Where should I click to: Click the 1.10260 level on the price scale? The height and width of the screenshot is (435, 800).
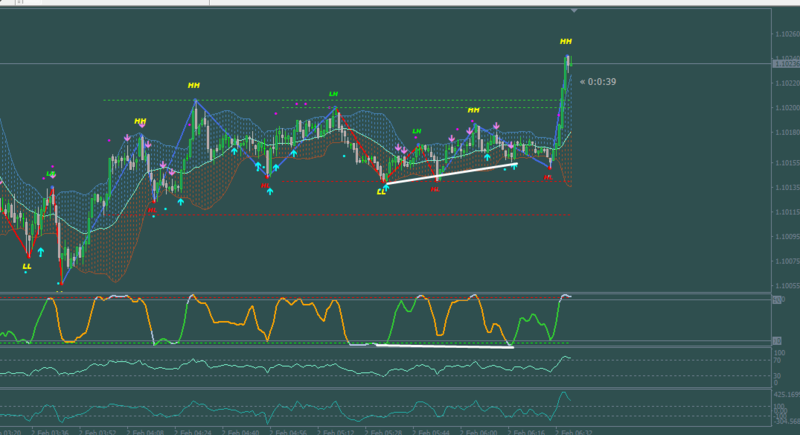pos(787,34)
